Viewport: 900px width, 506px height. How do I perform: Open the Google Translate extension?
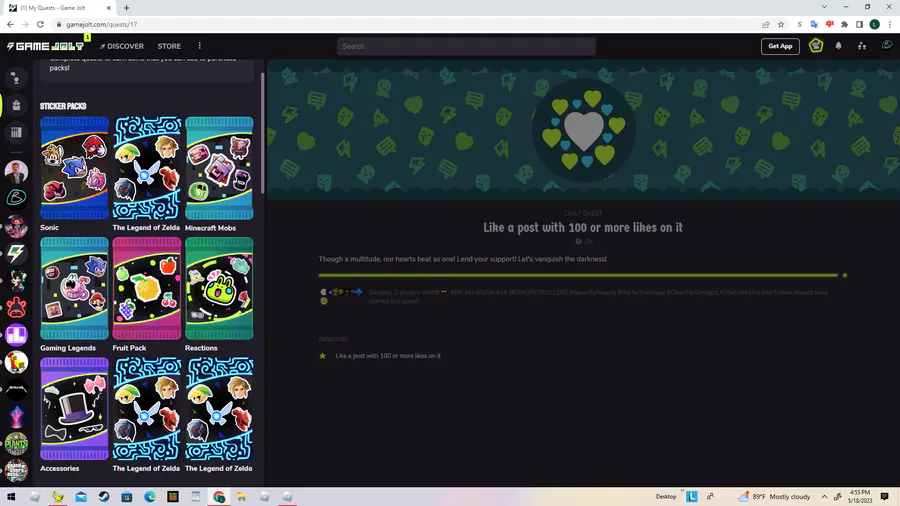[814, 24]
